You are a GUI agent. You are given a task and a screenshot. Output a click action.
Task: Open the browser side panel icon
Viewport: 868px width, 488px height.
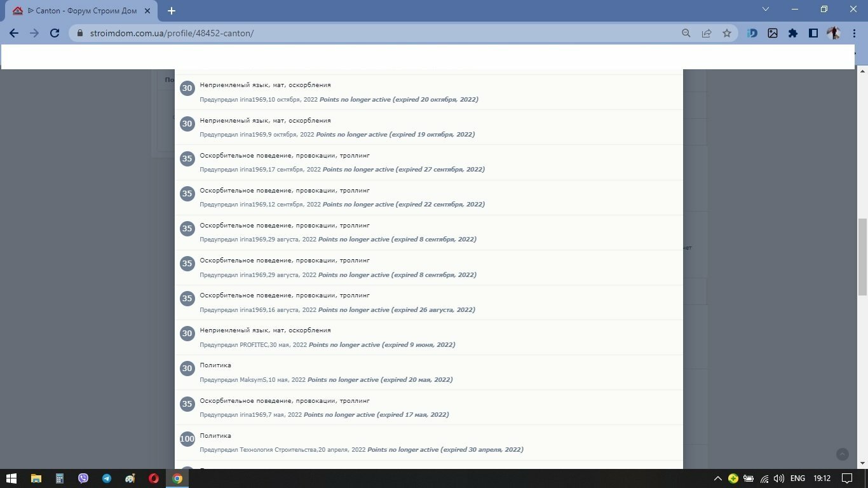(813, 33)
